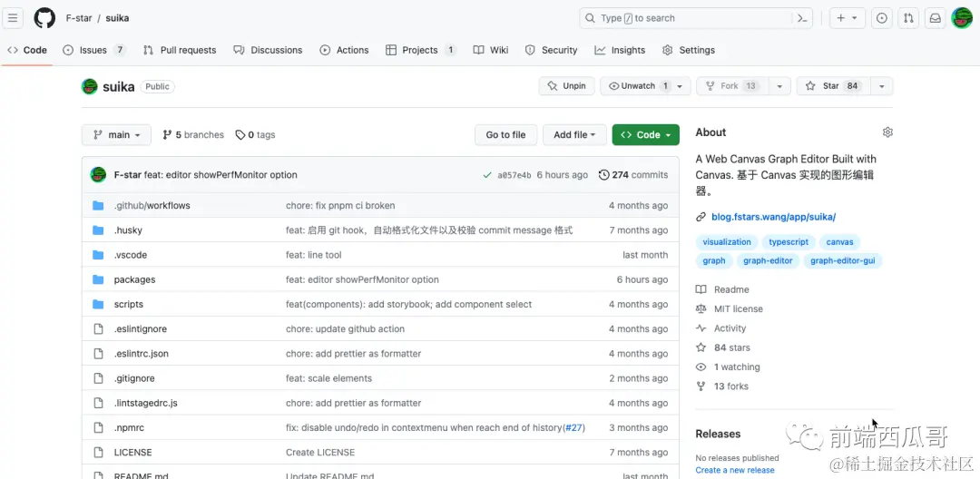Viewport: 980px width, 479px height.
Task: Open .lintstagedrc.js file name
Action: coord(145,404)
